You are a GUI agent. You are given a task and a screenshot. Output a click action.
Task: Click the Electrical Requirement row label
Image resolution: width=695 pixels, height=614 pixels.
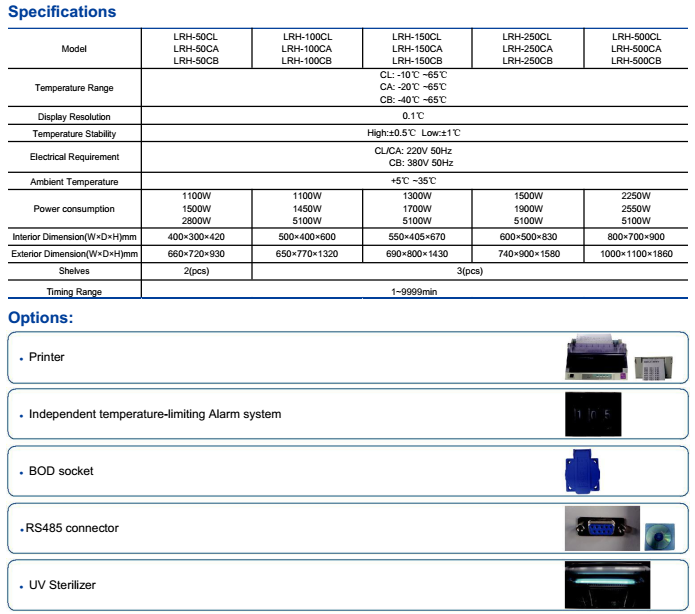74,157
